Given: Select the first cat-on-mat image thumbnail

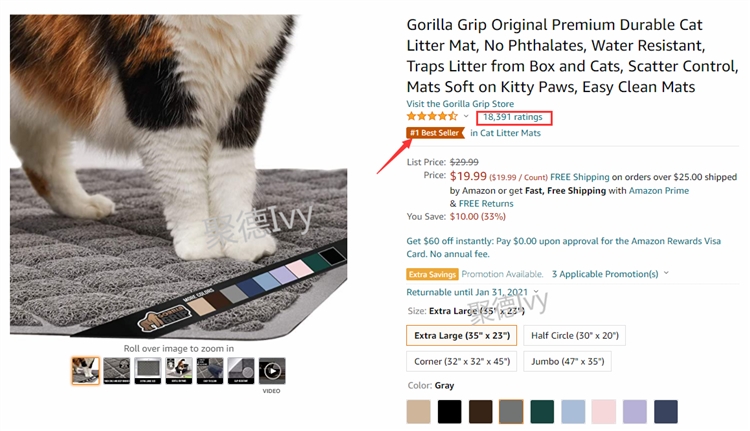Looking at the screenshot, I should 85,371.
